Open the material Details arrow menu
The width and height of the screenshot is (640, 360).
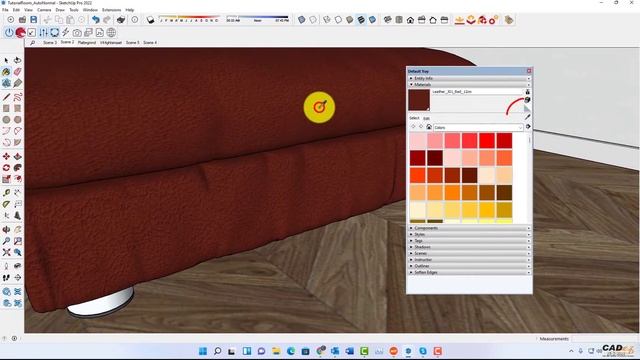point(528,127)
